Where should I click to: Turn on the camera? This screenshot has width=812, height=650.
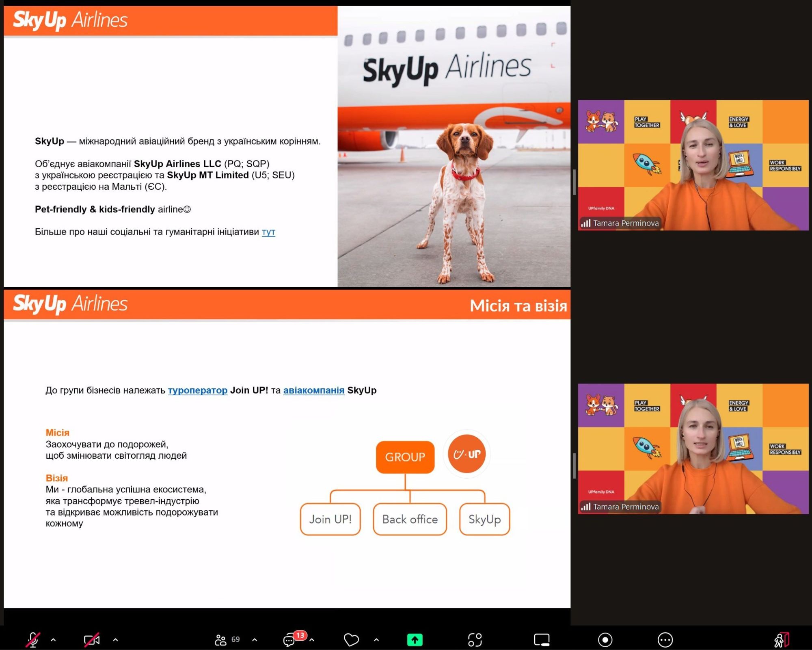(x=92, y=640)
